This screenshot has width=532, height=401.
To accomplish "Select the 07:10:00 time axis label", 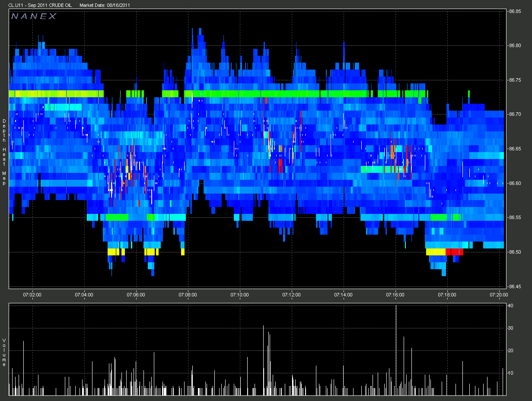I will click(240, 295).
